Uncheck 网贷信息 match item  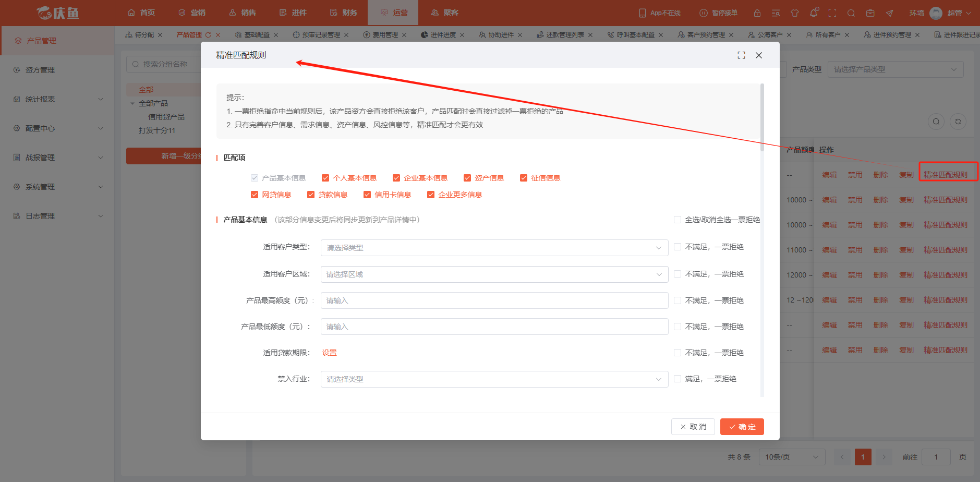255,195
